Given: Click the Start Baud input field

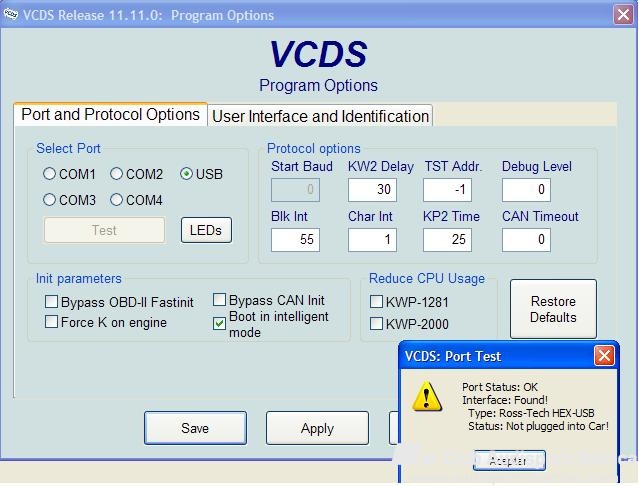Looking at the screenshot, I should [x=295, y=189].
